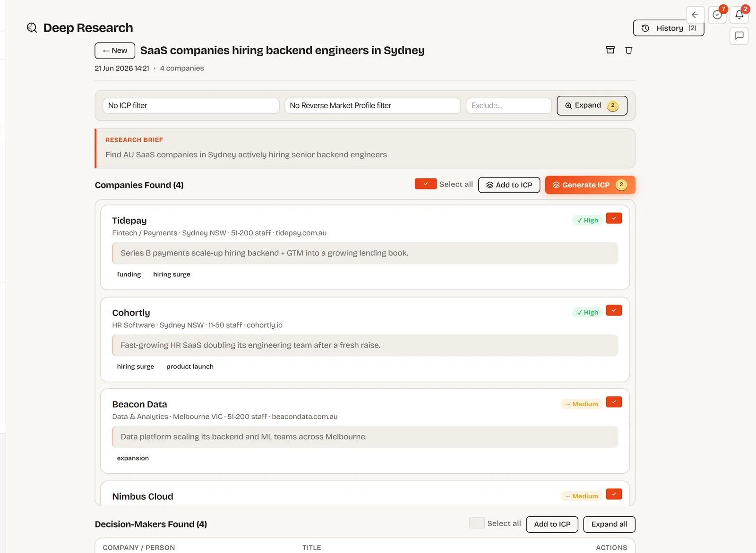This screenshot has height=553, width=756.
Task: Click the back arrow icon button
Action: [x=695, y=15]
